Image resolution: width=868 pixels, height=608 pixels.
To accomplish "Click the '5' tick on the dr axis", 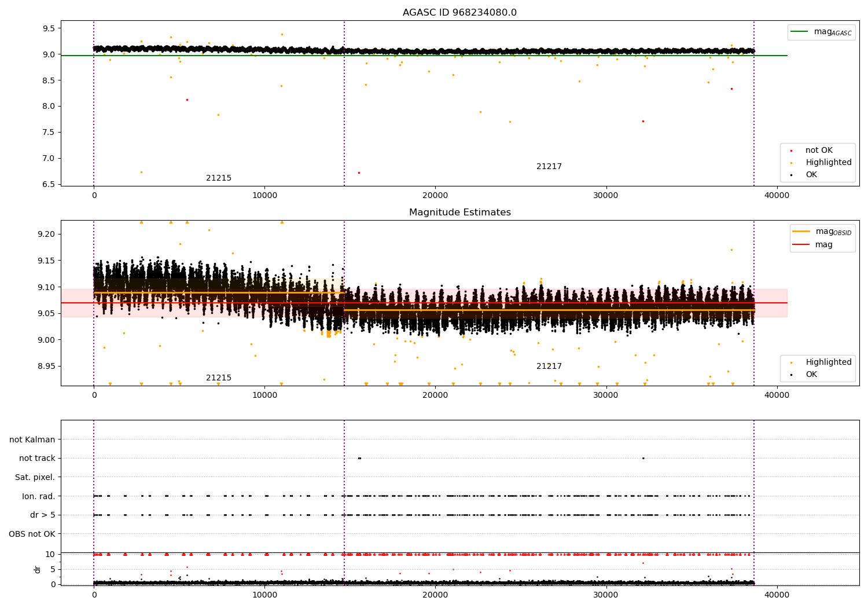I will coord(53,570).
